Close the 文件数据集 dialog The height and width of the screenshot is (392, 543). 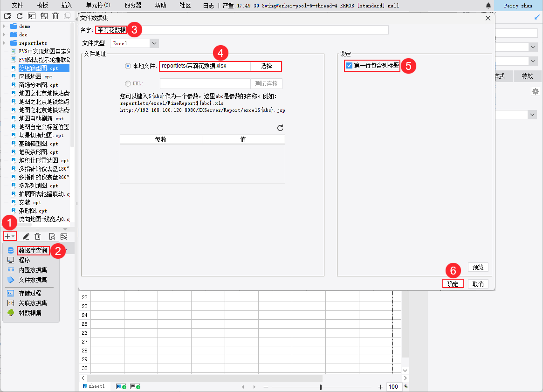pyautogui.click(x=488, y=18)
